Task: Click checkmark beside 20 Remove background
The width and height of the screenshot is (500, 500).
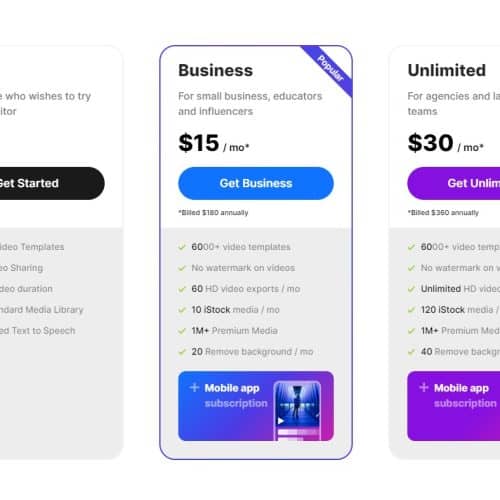Action: pyautogui.click(x=182, y=352)
